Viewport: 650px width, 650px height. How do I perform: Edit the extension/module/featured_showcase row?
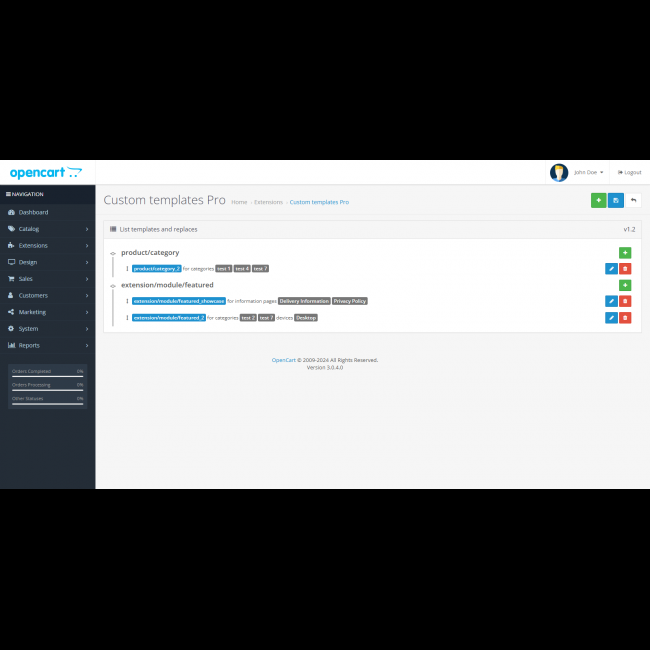point(611,301)
